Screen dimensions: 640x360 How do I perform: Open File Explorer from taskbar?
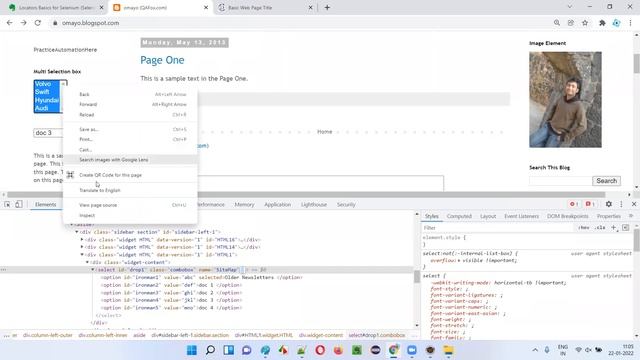pyautogui.click(x=449, y=350)
